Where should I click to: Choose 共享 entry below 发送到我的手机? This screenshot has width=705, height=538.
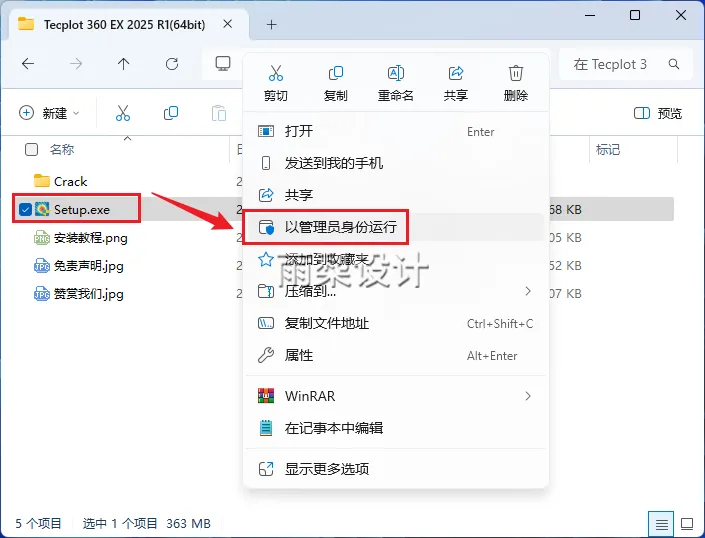[x=395, y=195]
